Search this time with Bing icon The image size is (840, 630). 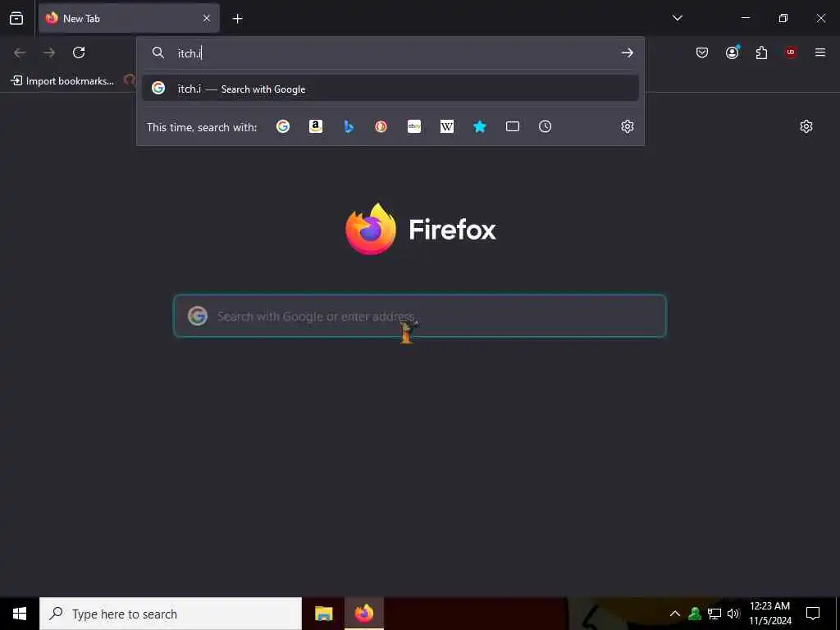[348, 126]
